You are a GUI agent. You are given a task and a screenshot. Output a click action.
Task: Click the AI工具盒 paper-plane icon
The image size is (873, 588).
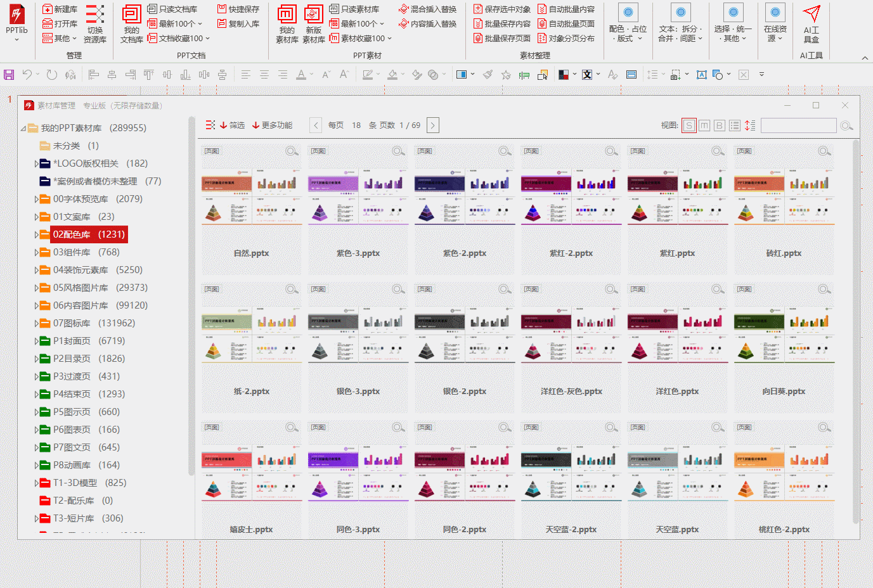coord(812,13)
